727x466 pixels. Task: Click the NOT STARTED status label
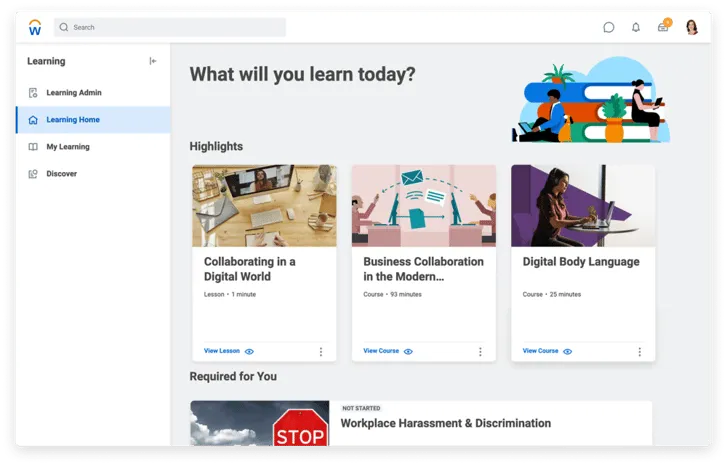coord(361,408)
